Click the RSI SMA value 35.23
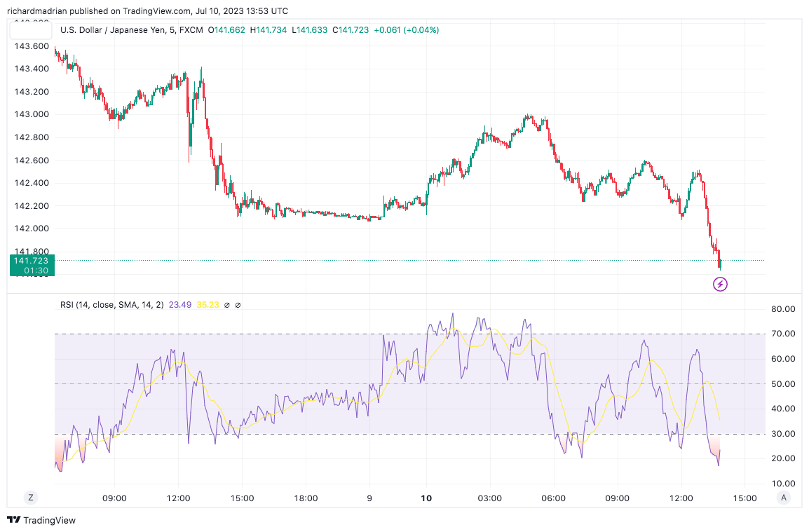The image size is (809, 532). tap(208, 305)
